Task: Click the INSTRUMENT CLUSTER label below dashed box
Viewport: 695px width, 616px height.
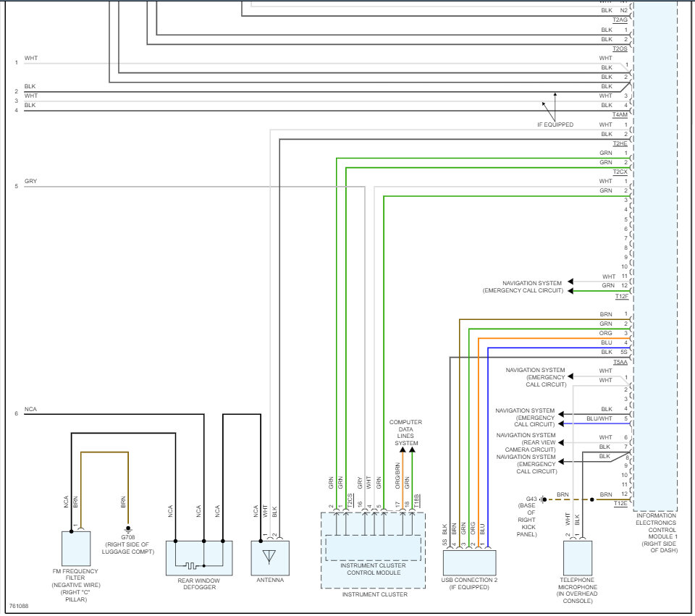Action: tap(374, 594)
